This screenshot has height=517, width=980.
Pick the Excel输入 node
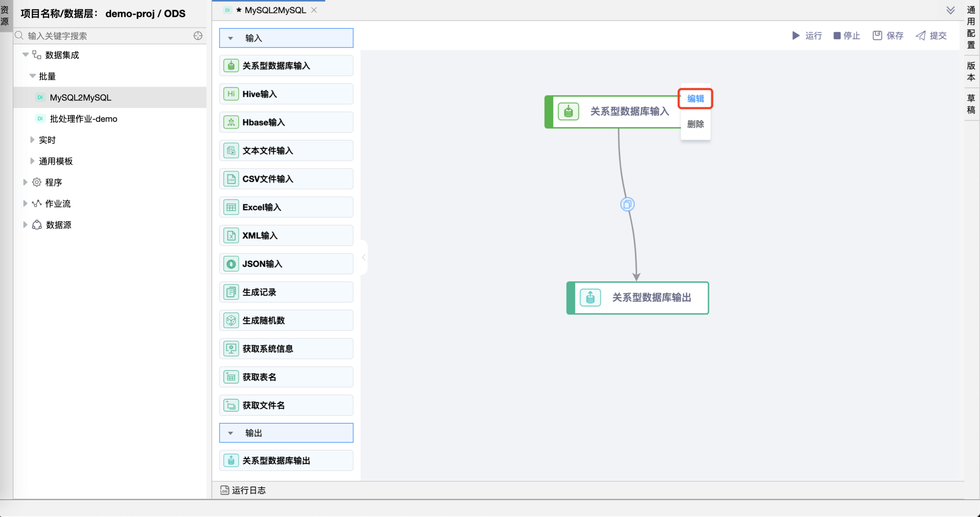[x=286, y=207]
